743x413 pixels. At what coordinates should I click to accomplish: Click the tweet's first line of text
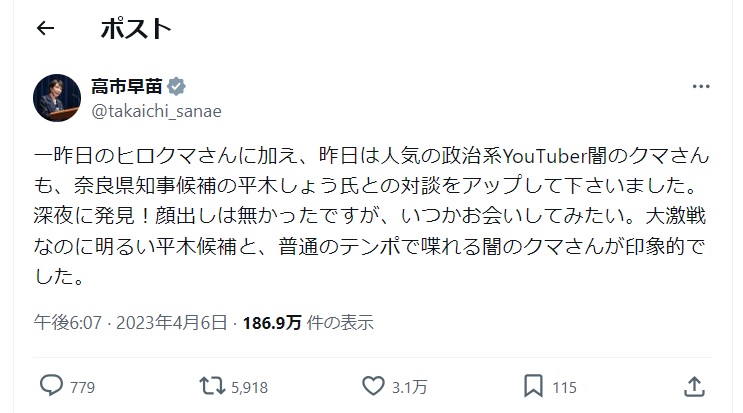point(370,157)
